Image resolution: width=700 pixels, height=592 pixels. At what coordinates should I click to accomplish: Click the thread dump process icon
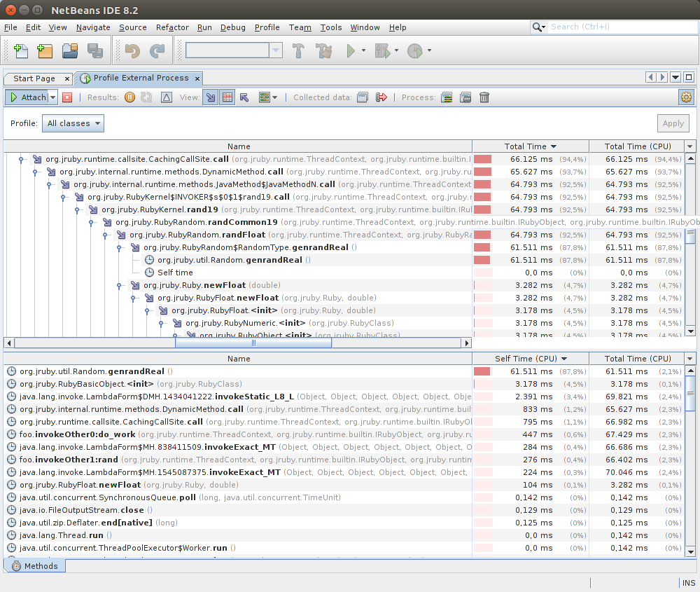447,97
